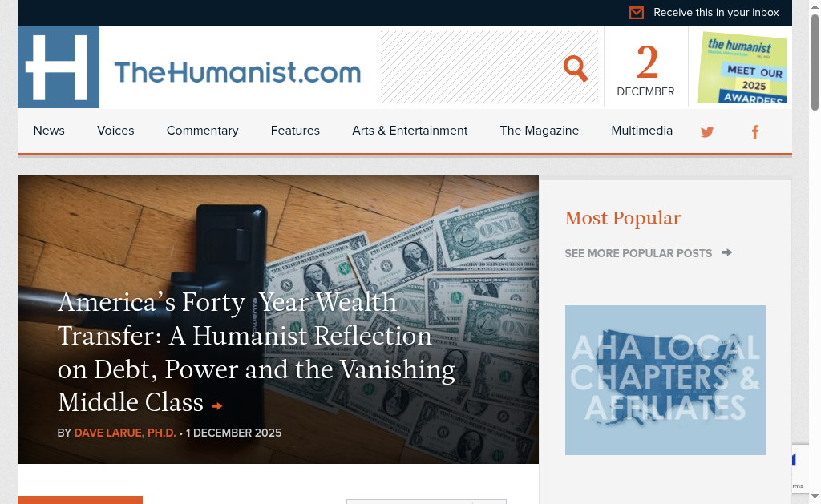Click the blue H logo
This screenshot has height=504, width=821.
pyautogui.click(x=58, y=67)
